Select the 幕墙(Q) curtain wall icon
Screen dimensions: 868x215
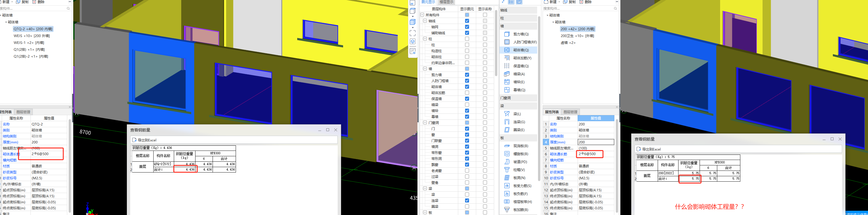(506, 90)
